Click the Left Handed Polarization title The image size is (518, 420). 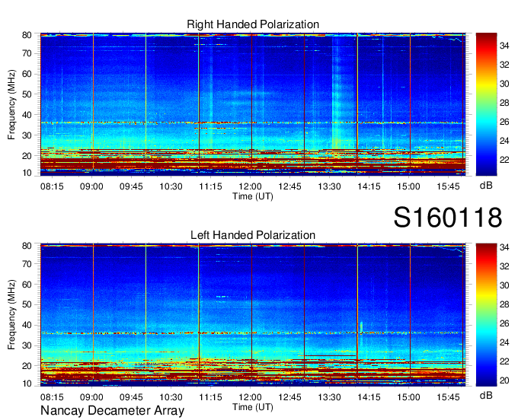(253, 235)
